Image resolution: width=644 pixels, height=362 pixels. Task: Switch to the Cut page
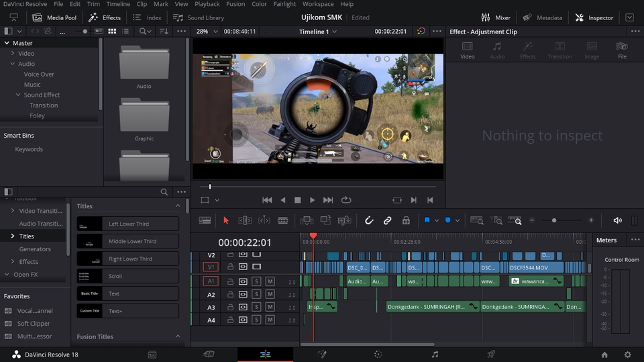pyautogui.click(x=209, y=354)
